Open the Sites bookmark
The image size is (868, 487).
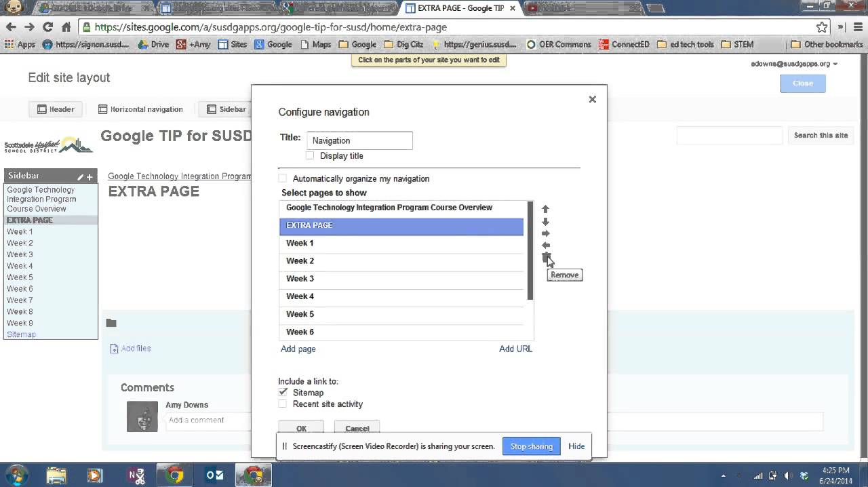tap(232, 44)
